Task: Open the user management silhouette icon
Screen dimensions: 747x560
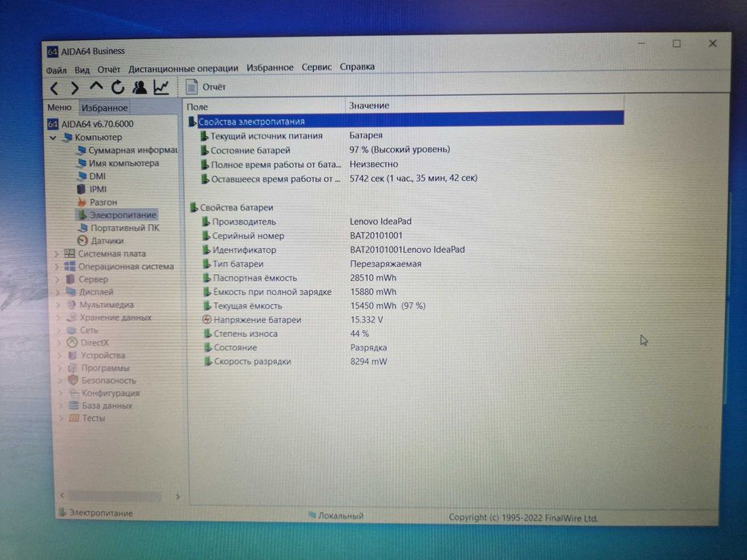Action: (139, 87)
